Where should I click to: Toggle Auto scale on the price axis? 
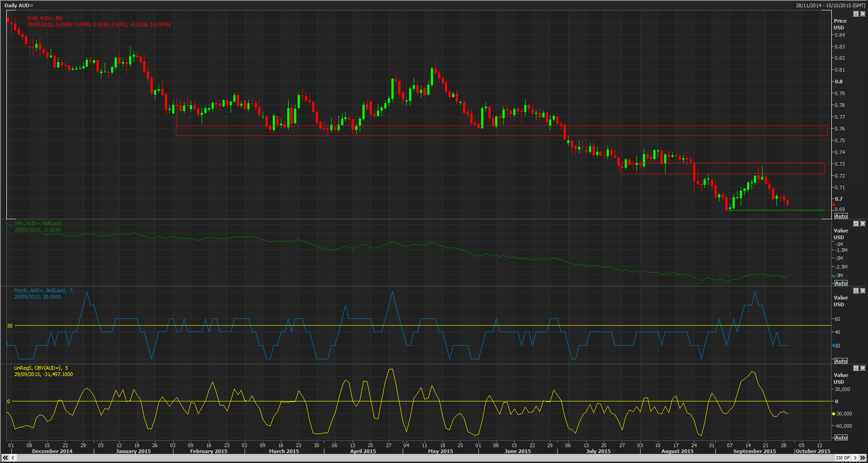click(841, 216)
